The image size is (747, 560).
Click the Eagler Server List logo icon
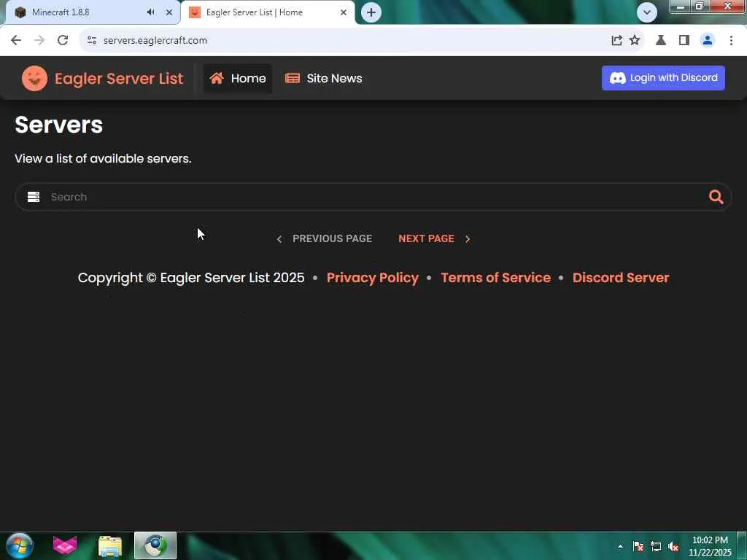pos(34,79)
